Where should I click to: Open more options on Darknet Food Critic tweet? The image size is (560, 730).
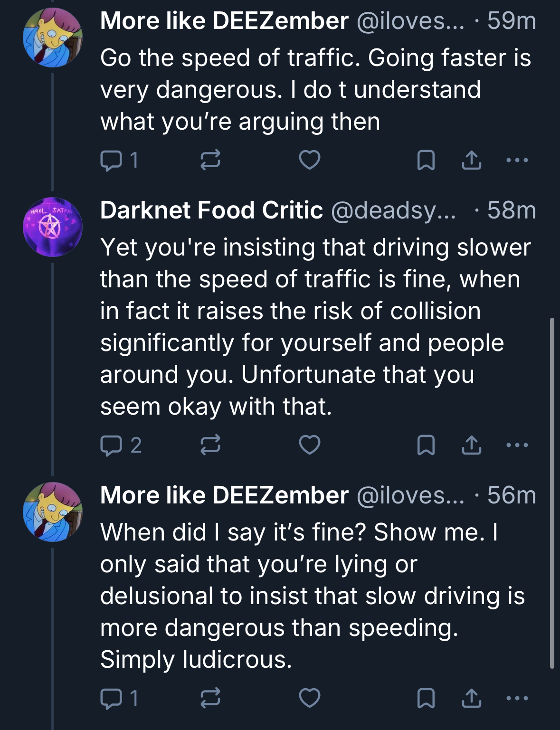pos(517,445)
